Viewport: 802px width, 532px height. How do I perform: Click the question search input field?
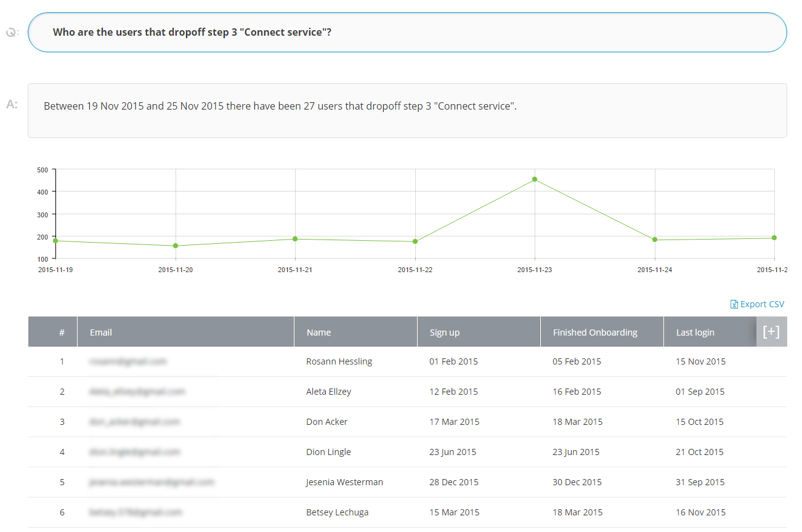click(407, 32)
